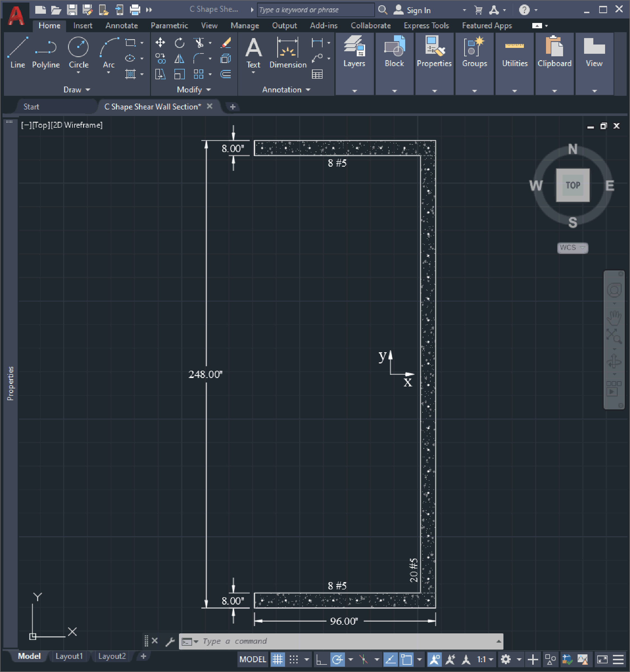Screen dimensions: 630x672
Task: Click the Sign In button
Action: tap(412, 10)
